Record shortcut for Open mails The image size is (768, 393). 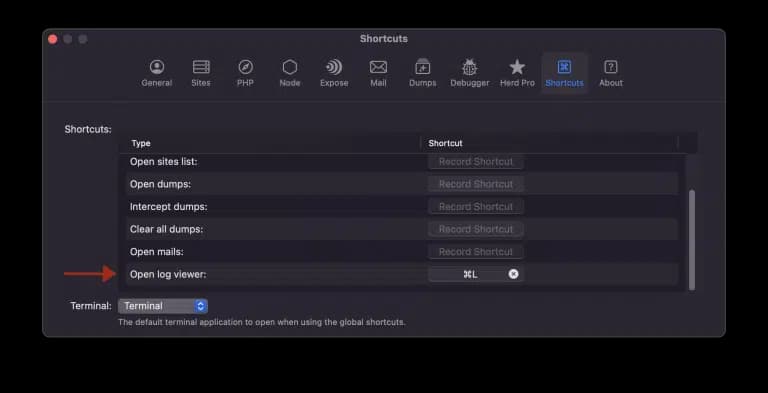tap(476, 252)
